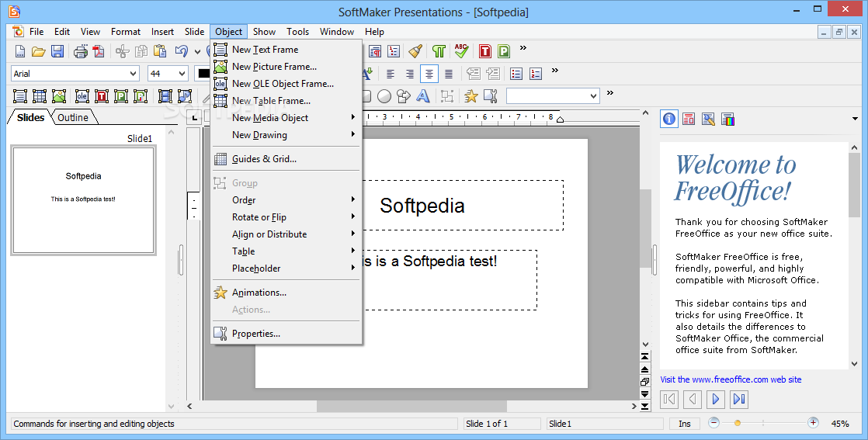This screenshot has width=868, height=440.
Task: Choose New Picture Frame menu entry
Action: [x=286, y=67]
